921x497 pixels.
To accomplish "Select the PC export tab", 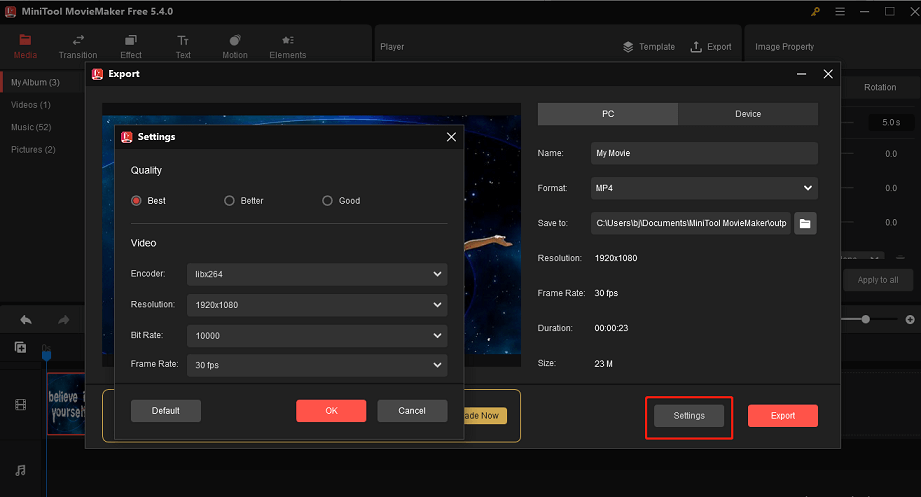I will [x=608, y=114].
